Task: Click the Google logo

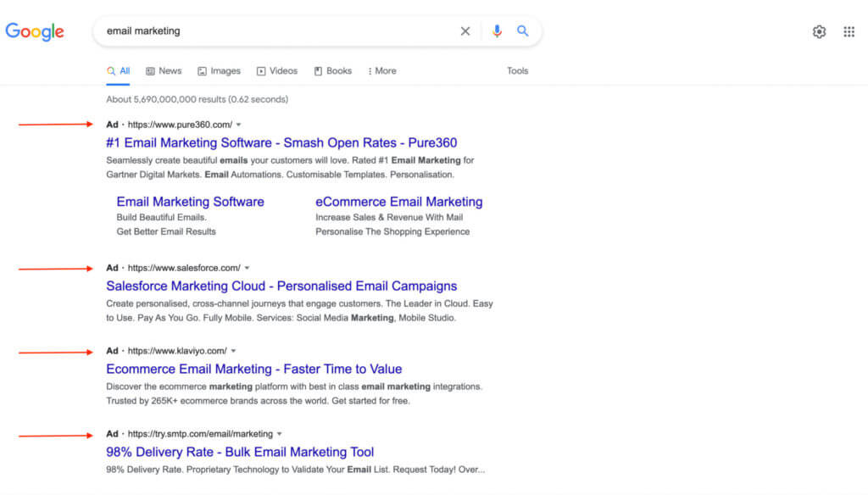Action: click(x=34, y=31)
